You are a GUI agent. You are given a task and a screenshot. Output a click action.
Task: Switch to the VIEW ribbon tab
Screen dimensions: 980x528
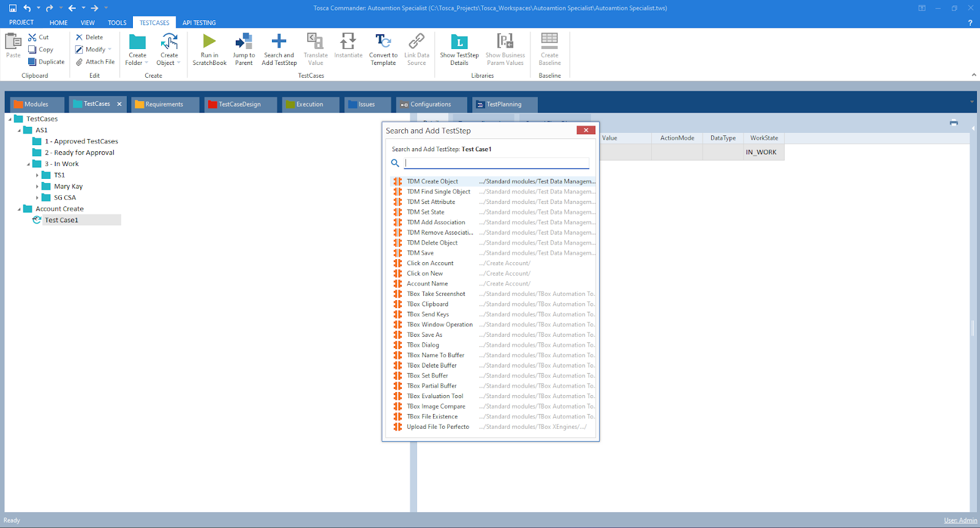pos(88,23)
